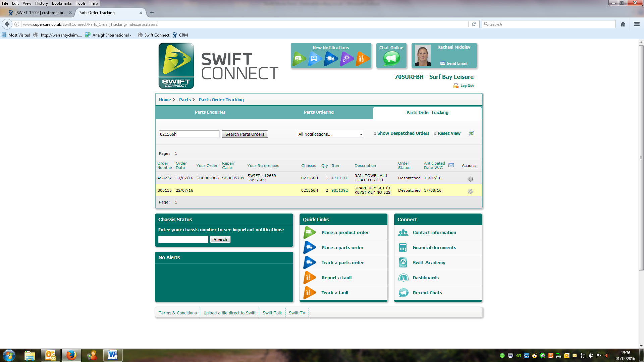This screenshot has height=362, width=644.
Task: Click the email envelope column header icon
Action: [451, 165]
